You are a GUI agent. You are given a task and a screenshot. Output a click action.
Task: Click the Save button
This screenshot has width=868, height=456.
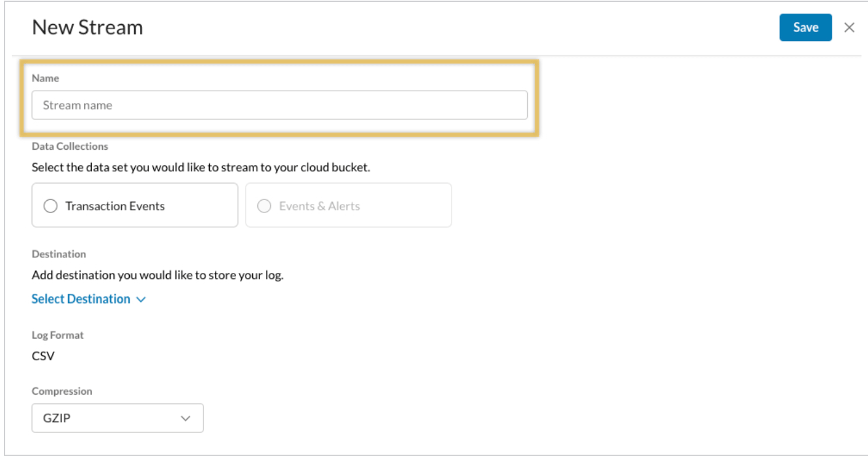(x=805, y=27)
